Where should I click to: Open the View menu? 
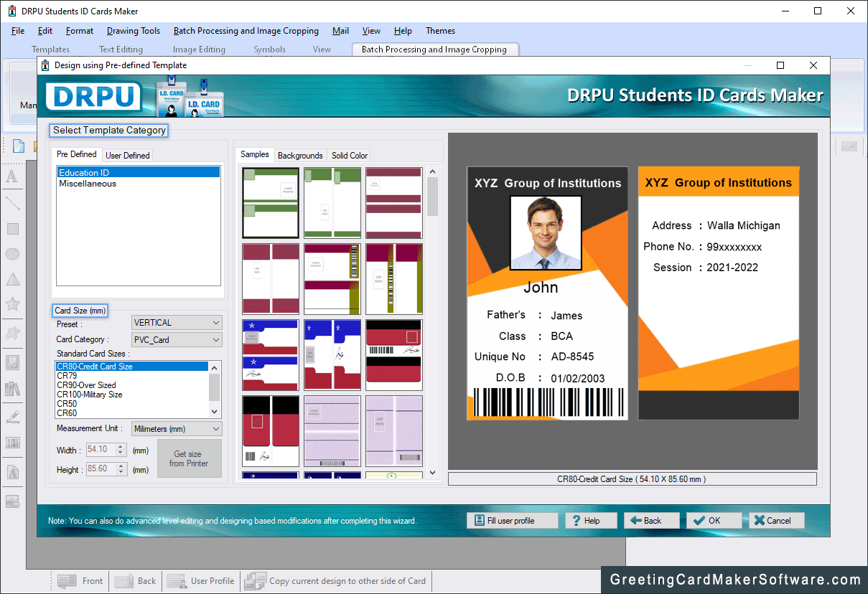[371, 31]
